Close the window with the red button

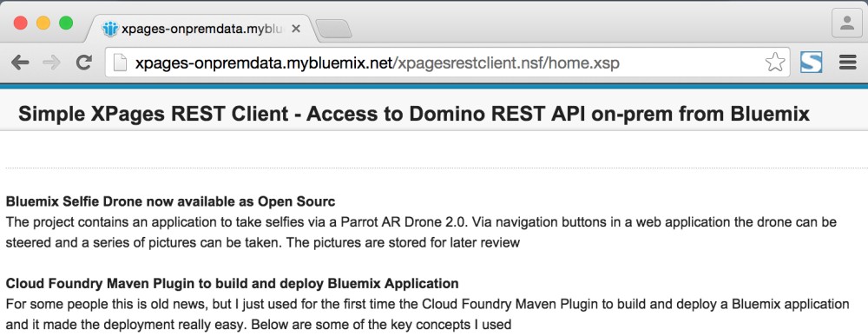click(21, 23)
